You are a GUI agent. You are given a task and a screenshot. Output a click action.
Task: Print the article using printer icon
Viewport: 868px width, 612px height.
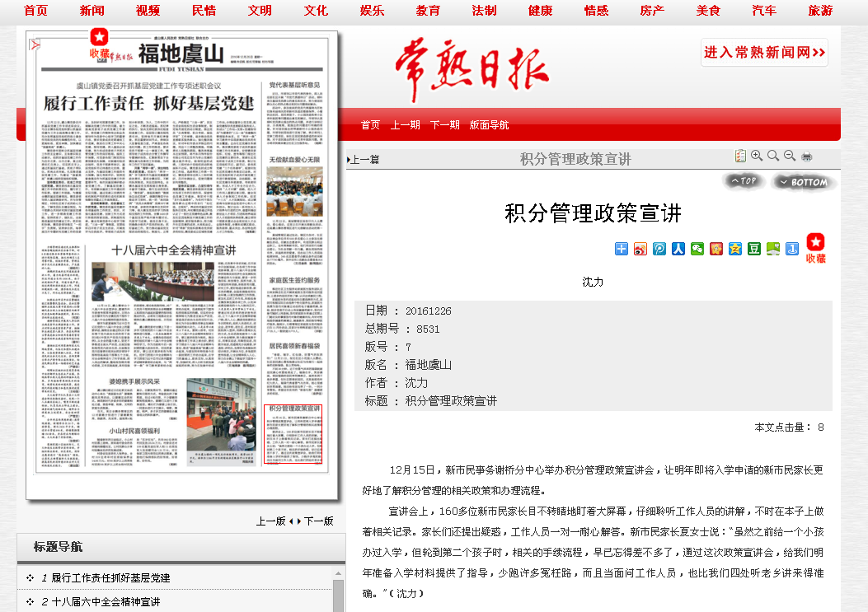pyautogui.click(x=806, y=157)
